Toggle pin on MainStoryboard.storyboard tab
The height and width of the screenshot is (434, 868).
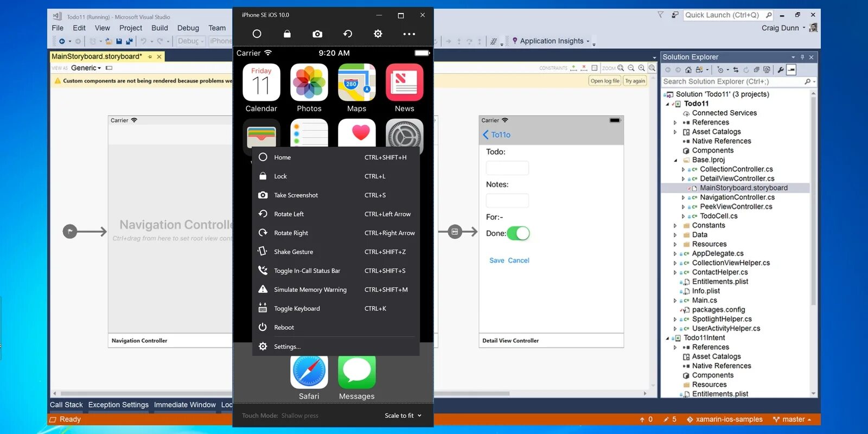click(150, 56)
